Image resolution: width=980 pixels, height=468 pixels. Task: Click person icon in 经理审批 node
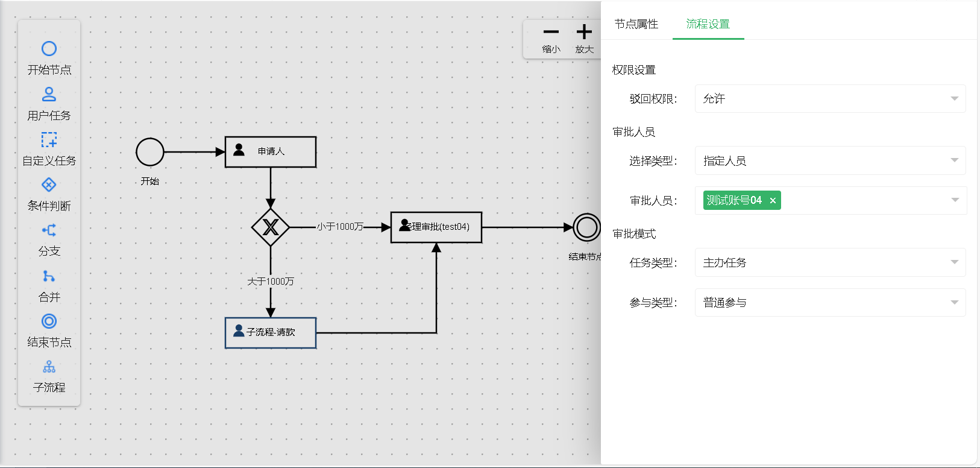click(405, 225)
